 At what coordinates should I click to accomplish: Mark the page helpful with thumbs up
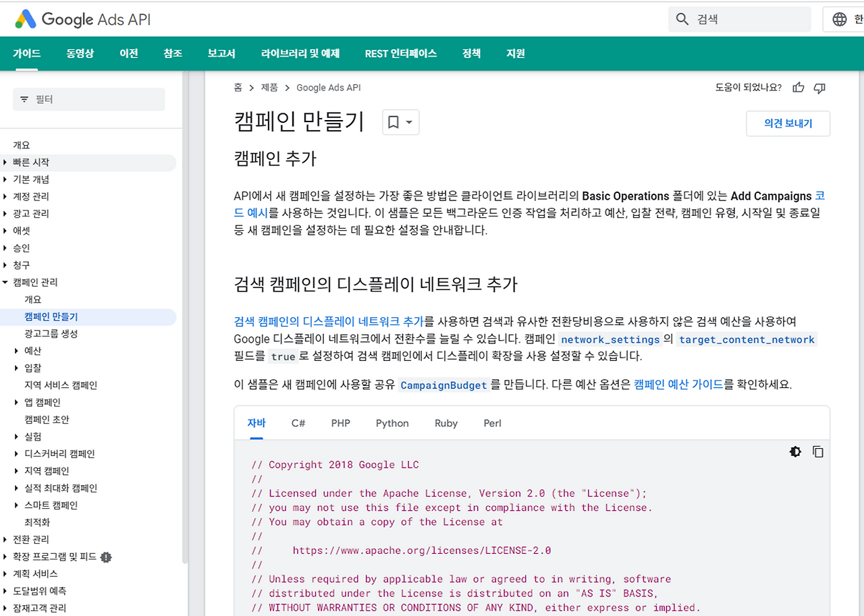pos(799,87)
